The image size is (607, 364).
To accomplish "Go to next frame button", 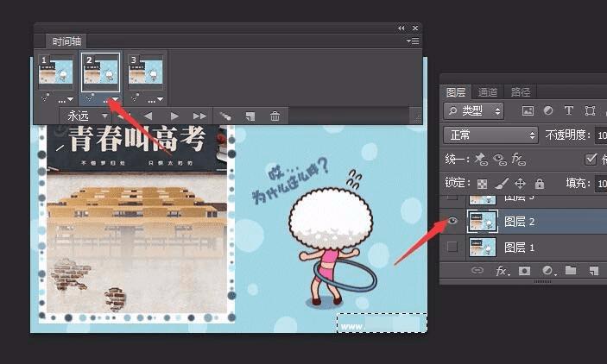I will click(199, 116).
